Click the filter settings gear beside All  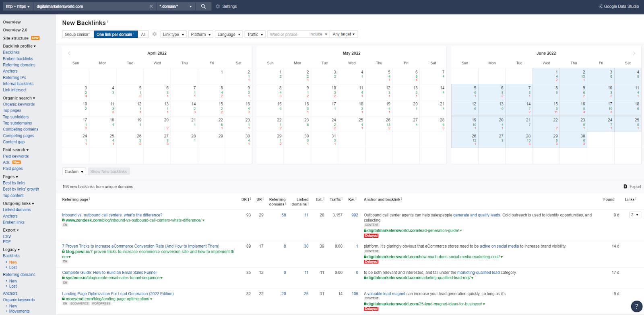154,34
